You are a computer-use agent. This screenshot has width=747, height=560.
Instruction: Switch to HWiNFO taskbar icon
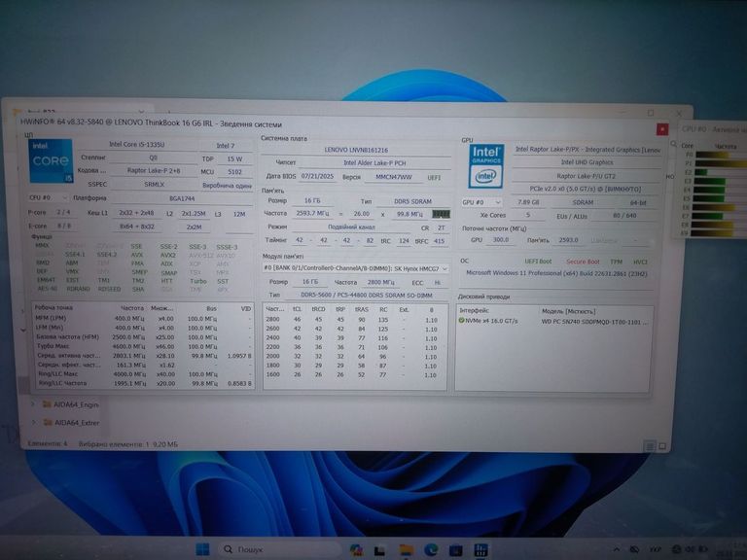480,550
